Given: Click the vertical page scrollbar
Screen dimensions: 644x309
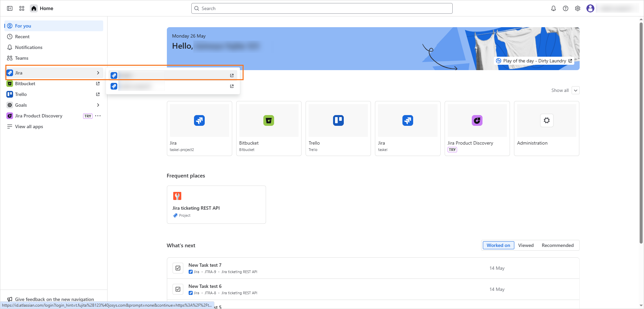Looking at the screenshot, I should pyautogui.click(x=641, y=133).
